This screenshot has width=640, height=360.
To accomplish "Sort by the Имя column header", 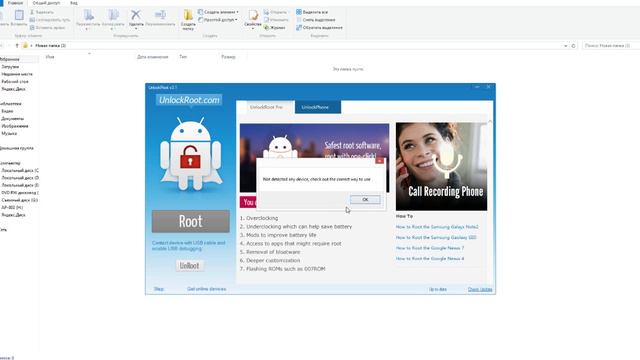I will pos(50,57).
